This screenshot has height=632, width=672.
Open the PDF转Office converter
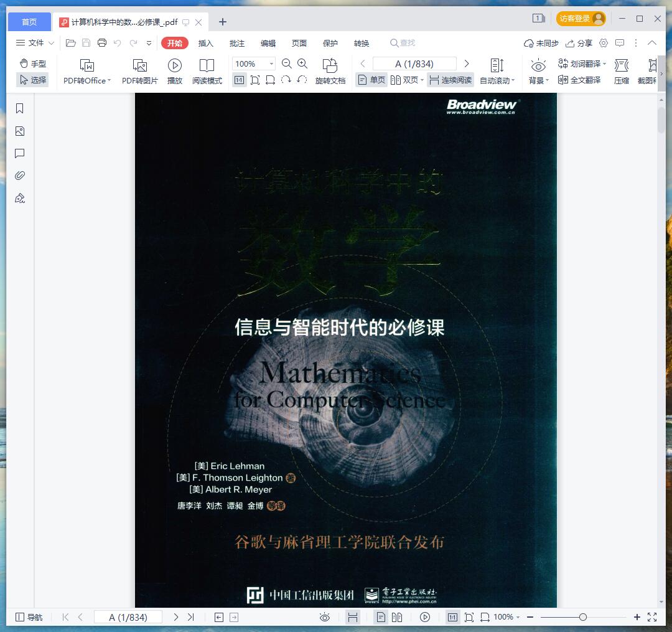tap(87, 72)
